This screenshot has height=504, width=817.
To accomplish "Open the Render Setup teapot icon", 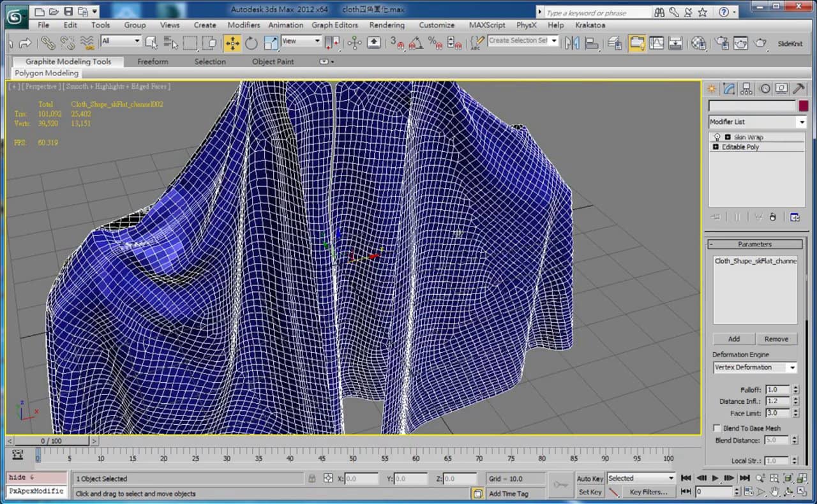I will click(x=722, y=43).
